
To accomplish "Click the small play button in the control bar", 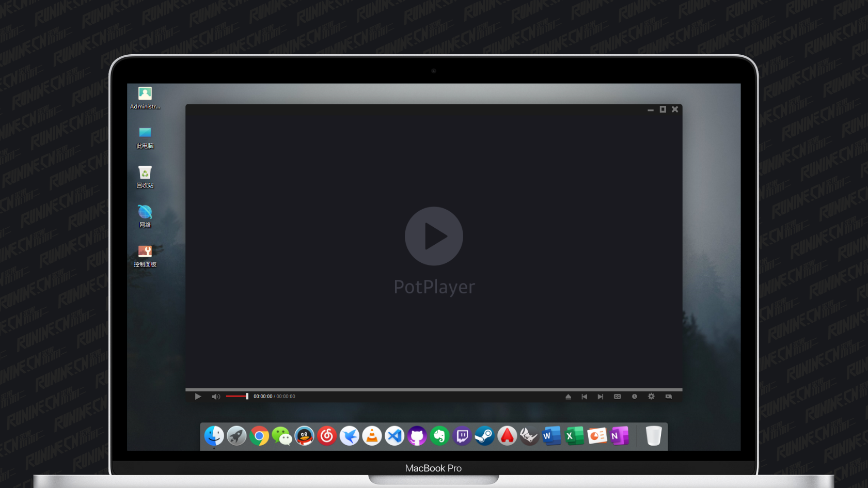I will tap(198, 397).
